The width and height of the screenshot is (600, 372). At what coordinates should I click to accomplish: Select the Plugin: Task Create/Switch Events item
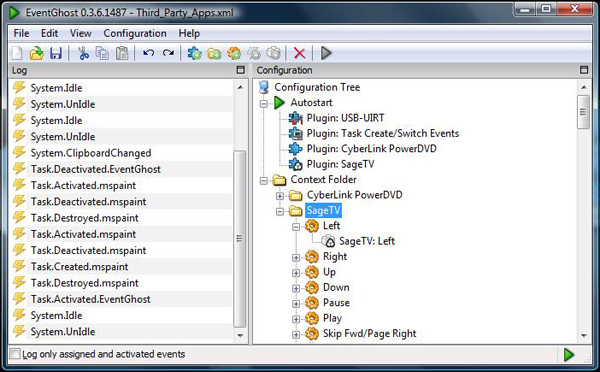click(383, 133)
